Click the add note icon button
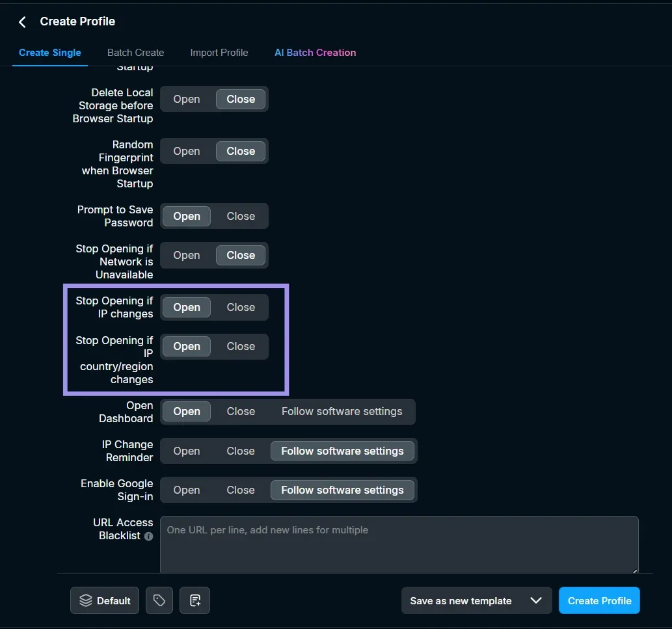 195,600
